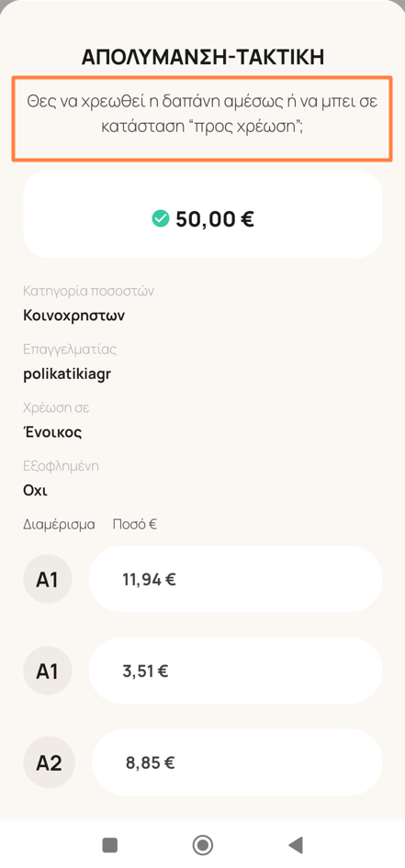Tap the Διαμέρισμα column header
This screenshot has width=405, height=868.
(60, 524)
